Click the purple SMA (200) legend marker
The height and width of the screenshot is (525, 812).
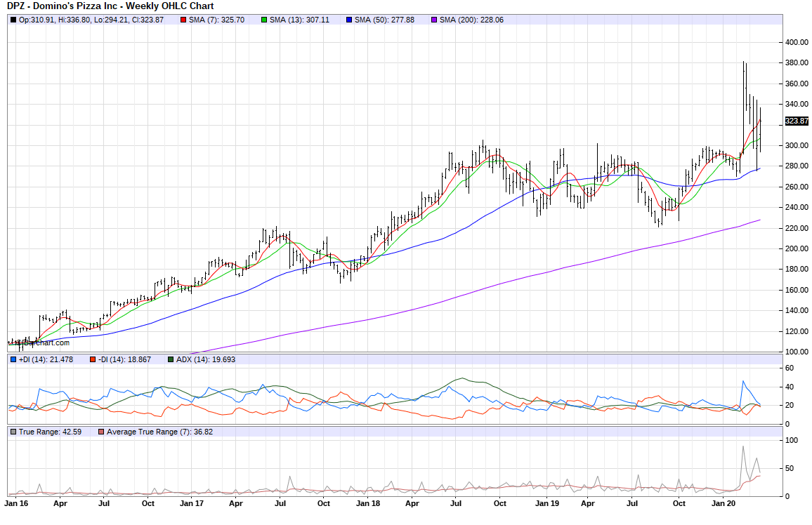pos(435,20)
